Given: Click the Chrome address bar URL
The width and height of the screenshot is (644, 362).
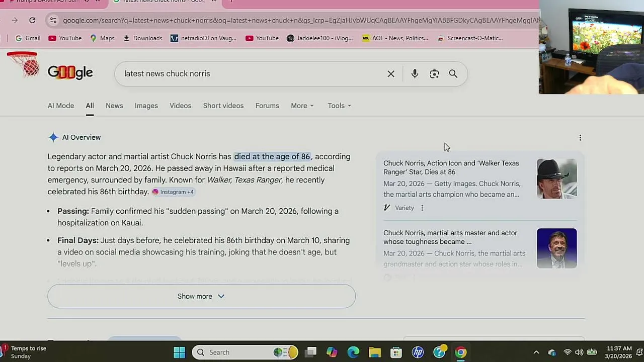Looking at the screenshot, I should click(301, 20).
